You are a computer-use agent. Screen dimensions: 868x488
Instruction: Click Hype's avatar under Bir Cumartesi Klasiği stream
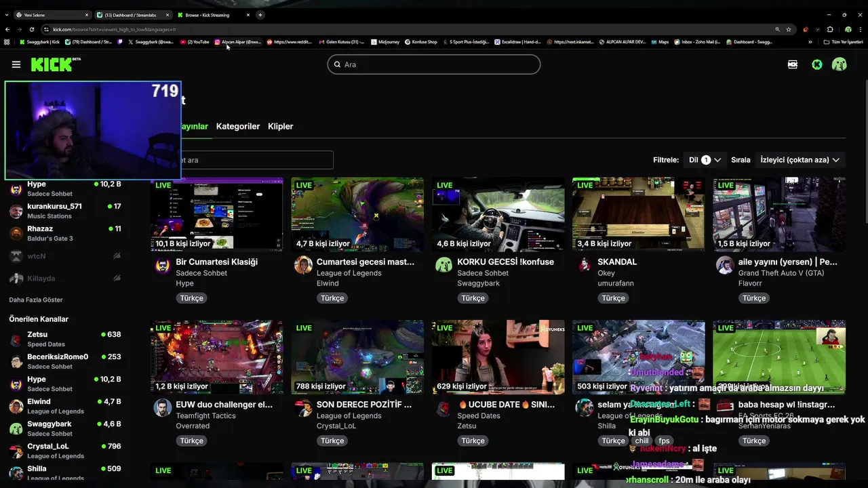click(x=163, y=266)
